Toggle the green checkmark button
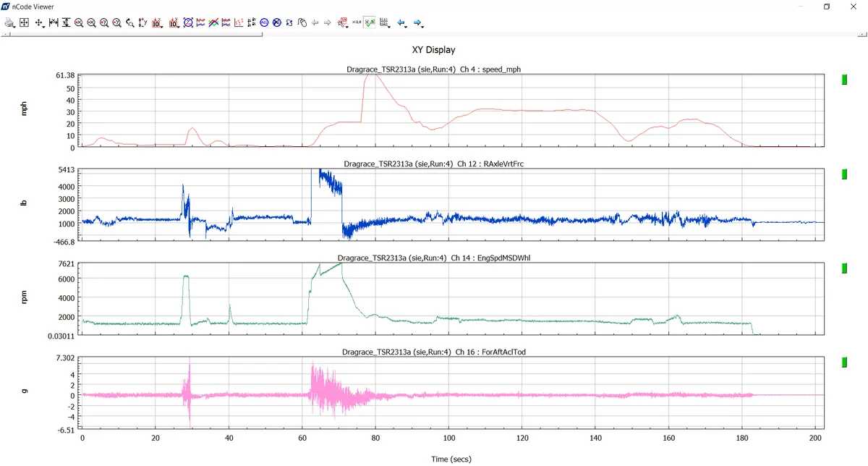 pyautogui.click(x=369, y=22)
